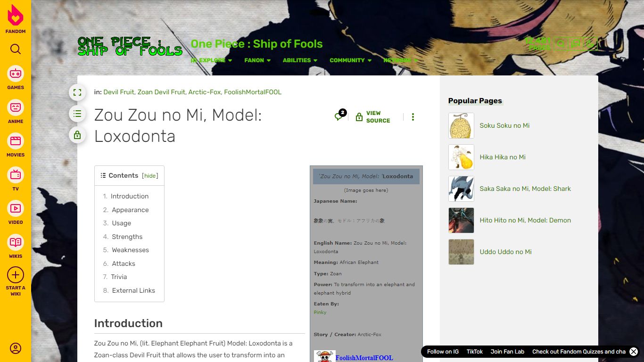Open the Saka Saka no Mi Shark thumbnail

[461, 189]
